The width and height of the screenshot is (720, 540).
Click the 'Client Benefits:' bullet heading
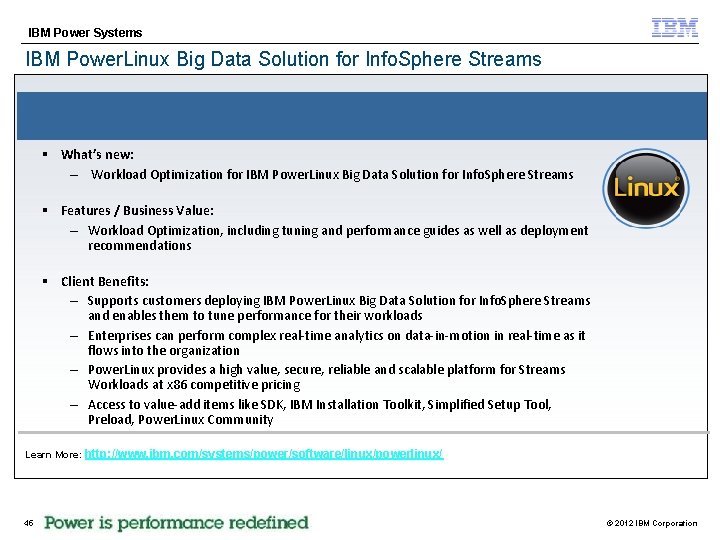(x=105, y=281)
